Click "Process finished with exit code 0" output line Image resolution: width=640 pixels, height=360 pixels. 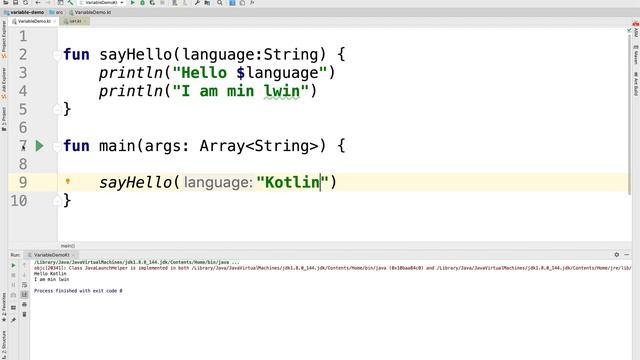tap(78, 291)
